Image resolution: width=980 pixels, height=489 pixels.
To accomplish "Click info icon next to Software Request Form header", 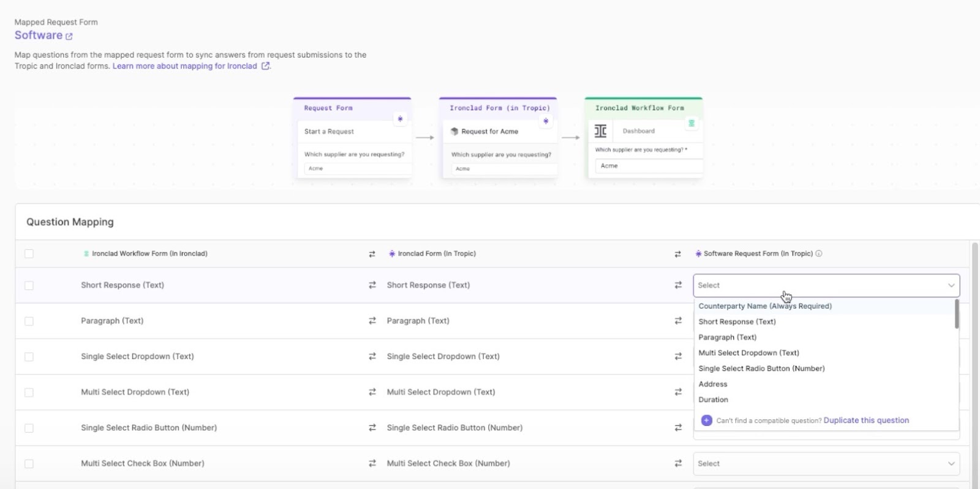I will (819, 254).
